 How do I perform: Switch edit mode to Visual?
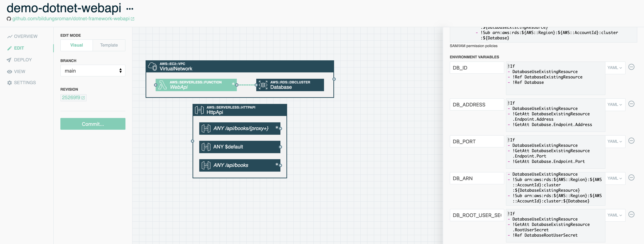click(x=76, y=45)
